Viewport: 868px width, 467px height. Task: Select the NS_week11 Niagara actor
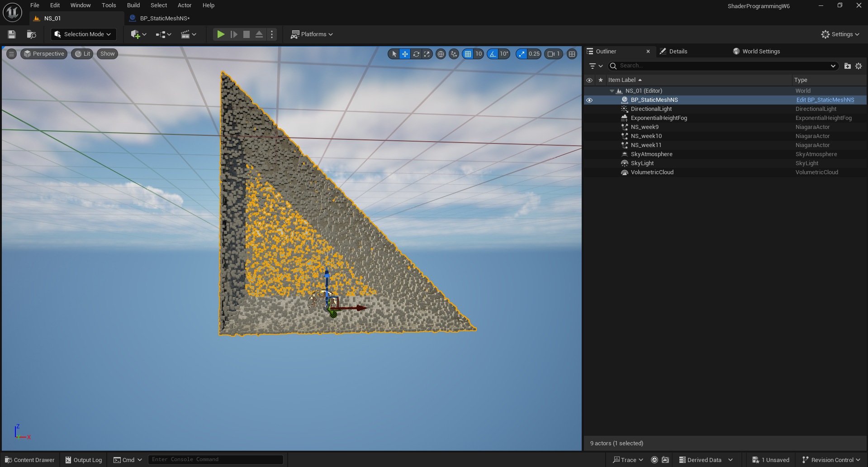pyautogui.click(x=725, y=145)
